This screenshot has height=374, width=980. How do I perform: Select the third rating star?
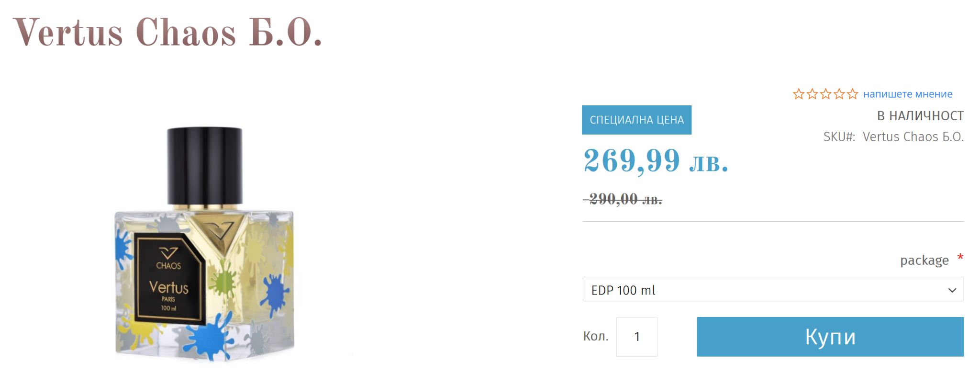(x=825, y=94)
